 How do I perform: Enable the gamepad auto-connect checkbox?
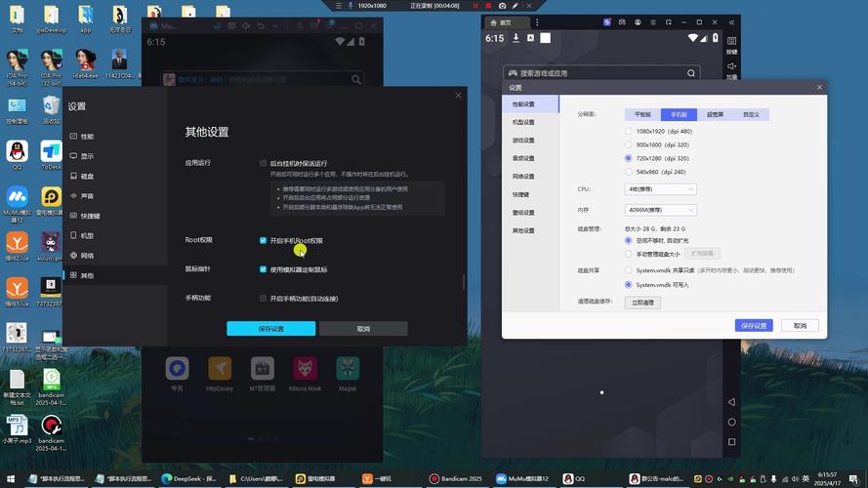[x=264, y=299]
